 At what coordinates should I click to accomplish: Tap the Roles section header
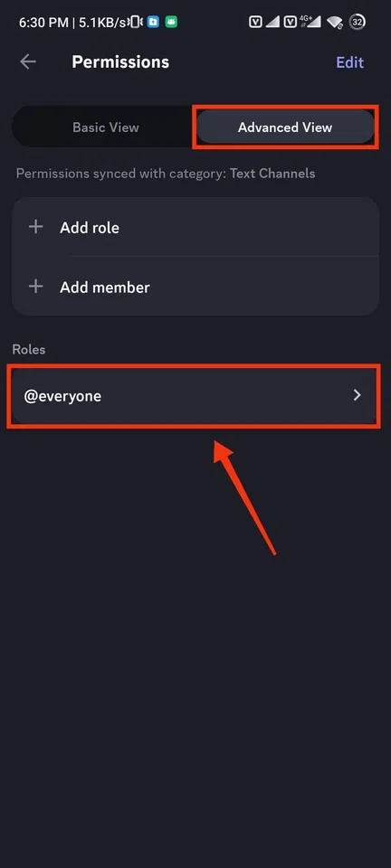point(29,349)
